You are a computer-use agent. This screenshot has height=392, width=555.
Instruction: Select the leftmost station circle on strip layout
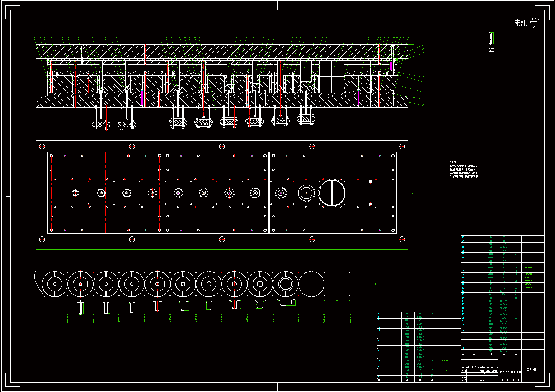coord(55,284)
